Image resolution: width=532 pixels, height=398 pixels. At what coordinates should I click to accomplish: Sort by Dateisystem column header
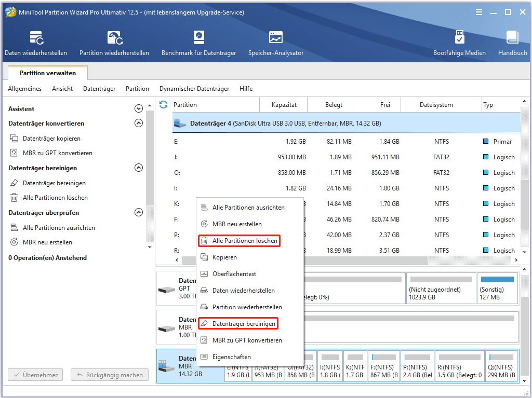click(442, 105)
